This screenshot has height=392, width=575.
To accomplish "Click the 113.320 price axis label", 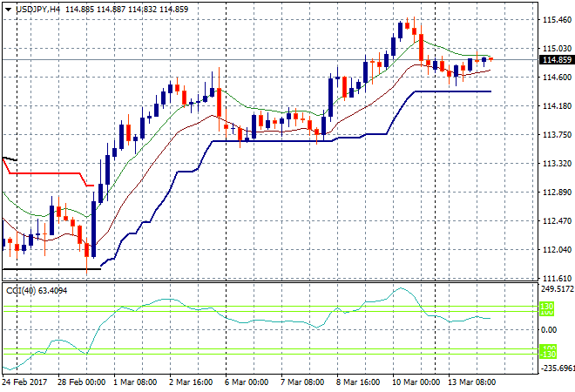I will coord(557,164).
